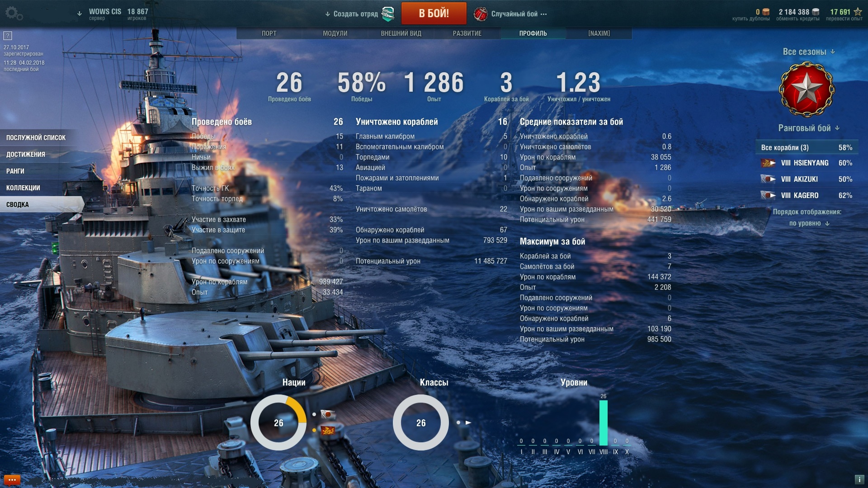868x488 pixels.
Task: Click the question mark help icon
Action: pyautogui.click(x=8, y=35)
